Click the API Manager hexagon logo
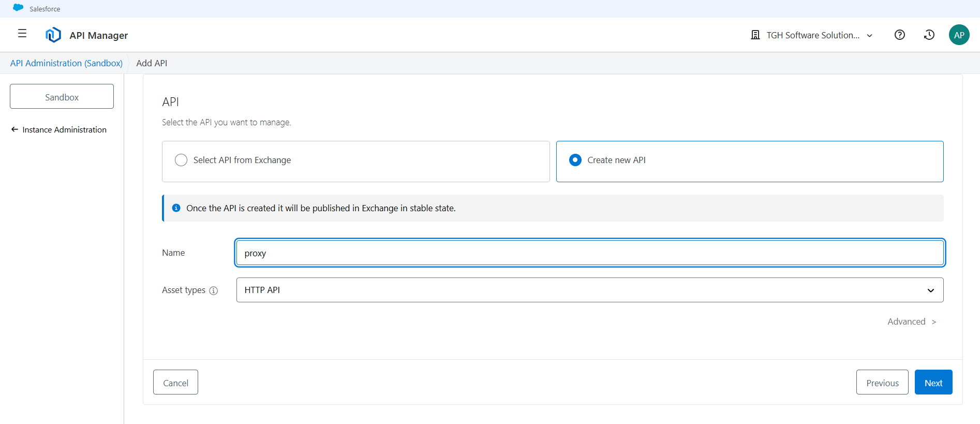980x424 pixels. [x=53, y=35]
